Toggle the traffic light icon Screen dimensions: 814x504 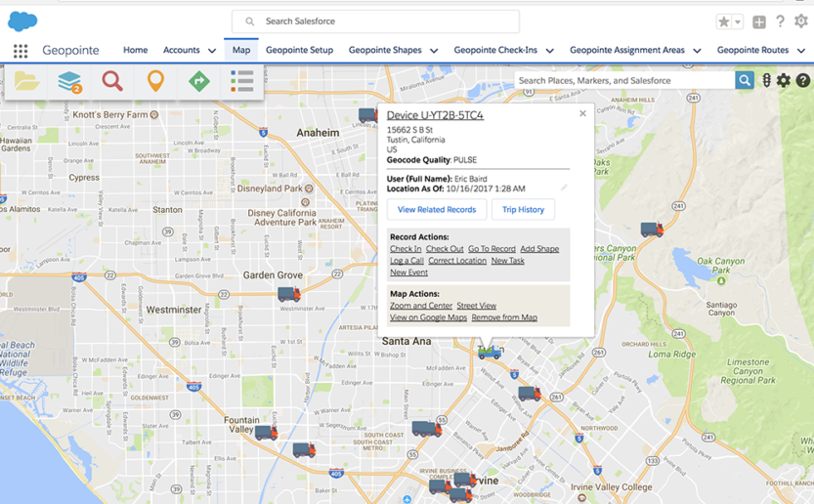pyautogui.click(x=766, y=80)
